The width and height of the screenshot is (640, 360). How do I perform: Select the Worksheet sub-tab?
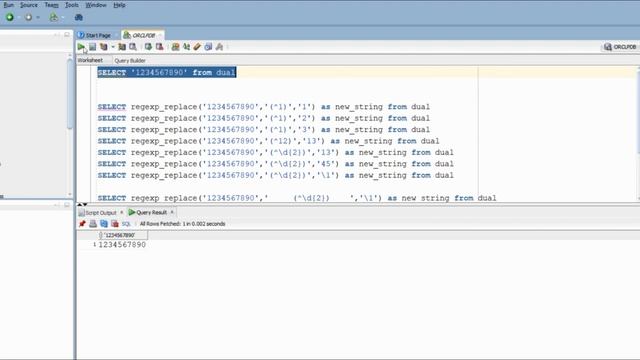pyautogui.click(x=90, y=60)
